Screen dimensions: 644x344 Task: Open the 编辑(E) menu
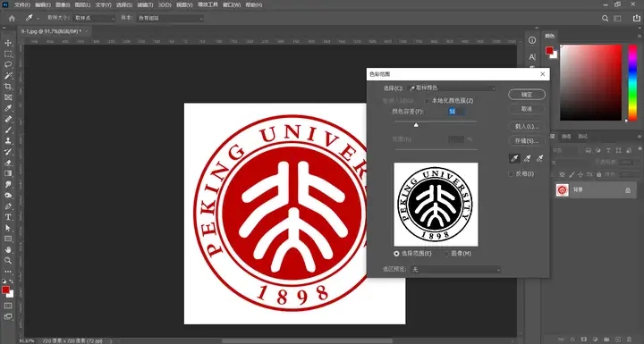[43, 5]
